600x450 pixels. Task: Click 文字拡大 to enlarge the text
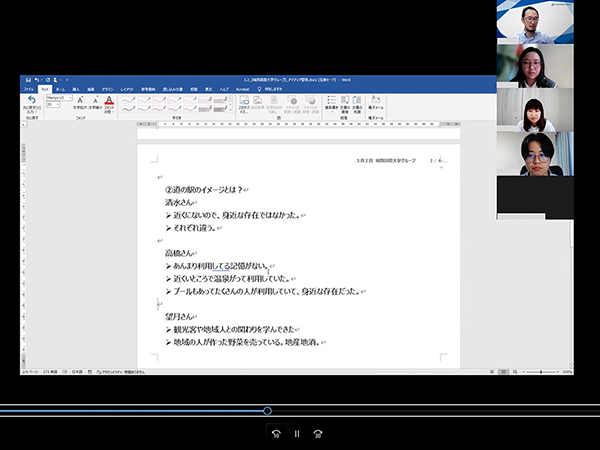(x=80, y=103)
